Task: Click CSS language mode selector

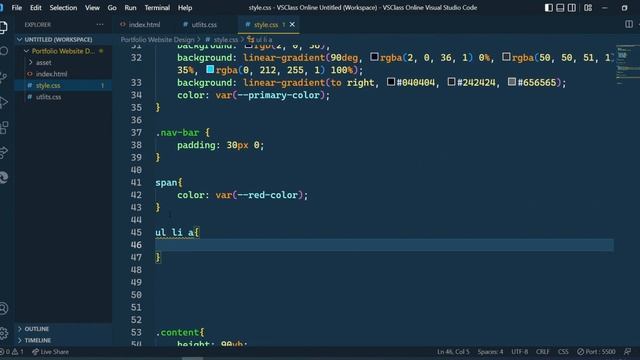Action: (563, 351)
